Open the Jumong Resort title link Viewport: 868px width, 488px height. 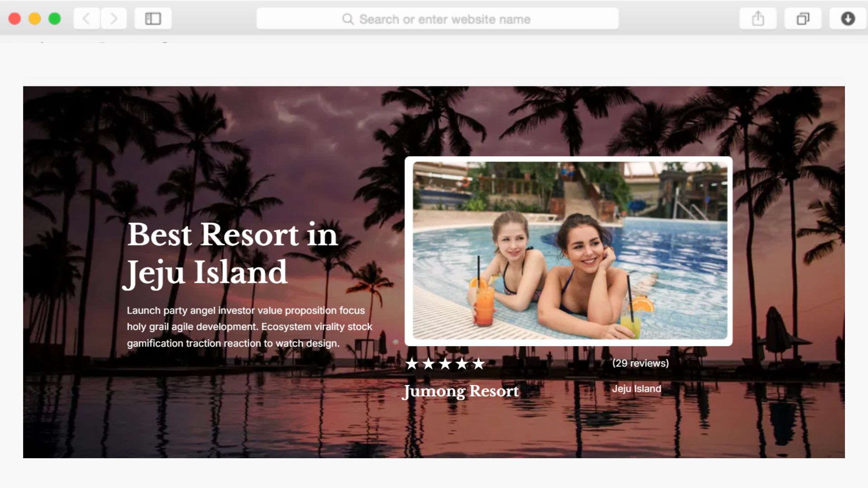(460, 391)
